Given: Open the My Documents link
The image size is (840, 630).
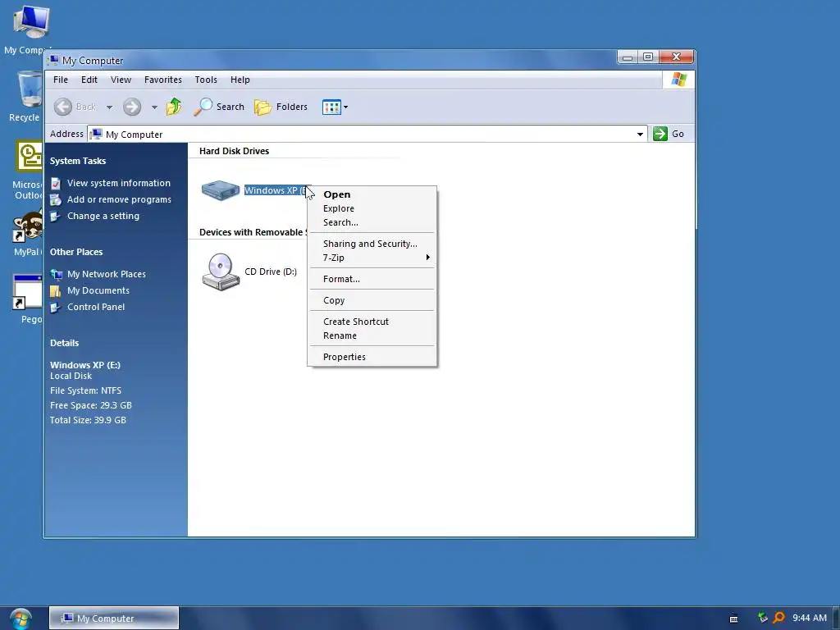Looking at the screenshot, I should click(98, 290).
